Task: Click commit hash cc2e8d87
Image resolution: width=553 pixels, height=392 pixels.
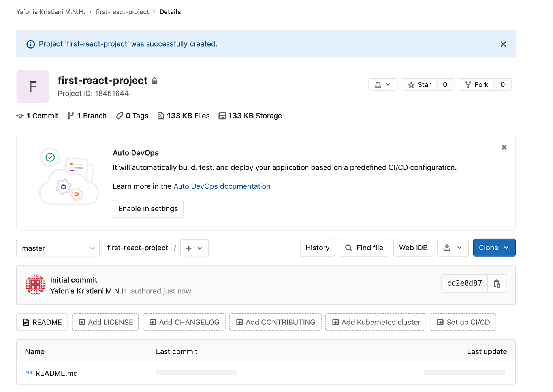Action: tap(465, 283)
